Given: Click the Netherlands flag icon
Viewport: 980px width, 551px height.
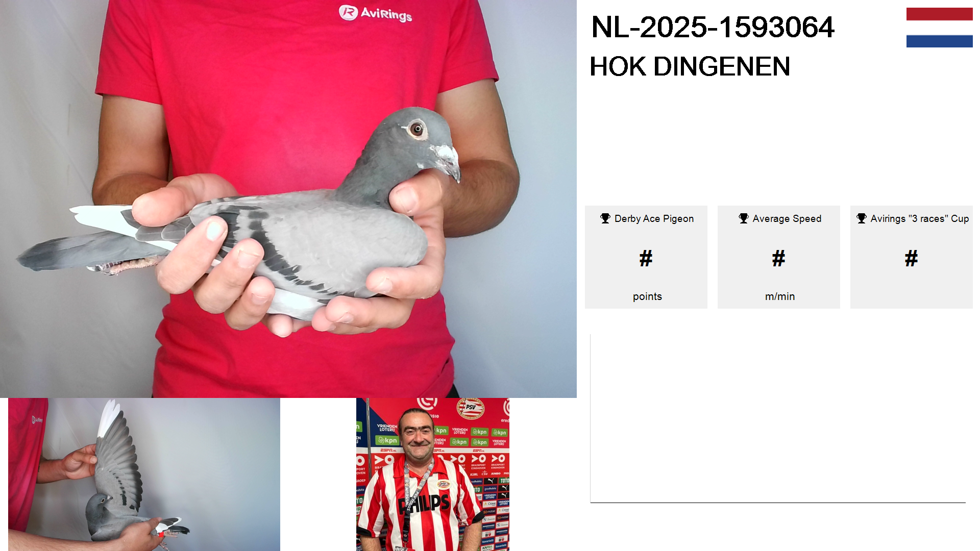Looking at the screenshot, I should coord(939,28).
